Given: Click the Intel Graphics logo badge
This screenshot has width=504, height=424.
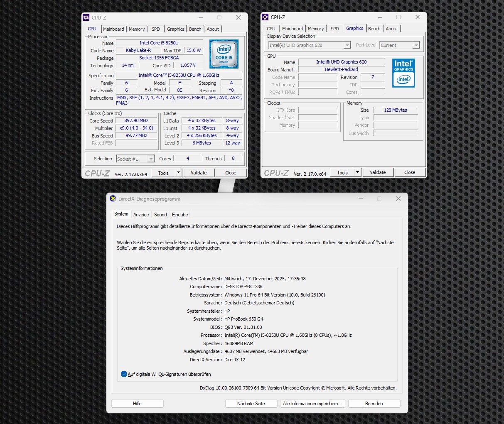Looking at the screenshot, I should [x=403, y=73].
